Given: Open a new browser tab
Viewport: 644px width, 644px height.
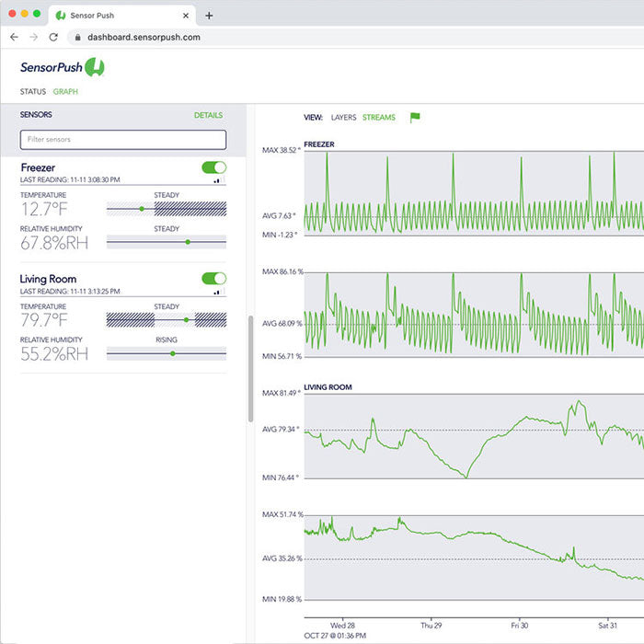Looking at the screenshot, I should (x=209, y=16).
